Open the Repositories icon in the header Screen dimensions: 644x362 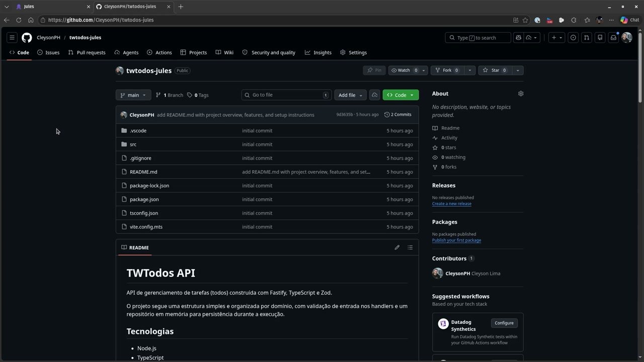(x=600, y=38)
